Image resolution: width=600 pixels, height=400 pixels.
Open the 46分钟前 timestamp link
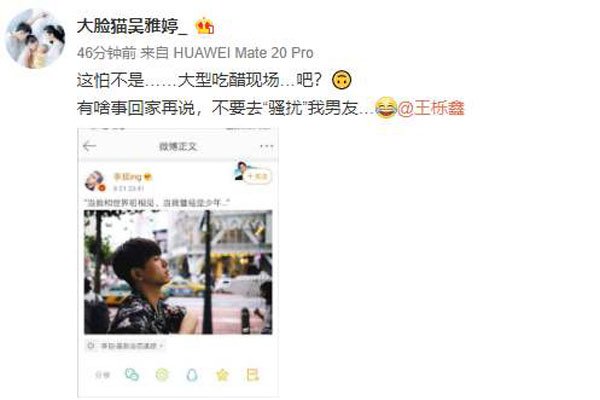click(x=106, y=53)
